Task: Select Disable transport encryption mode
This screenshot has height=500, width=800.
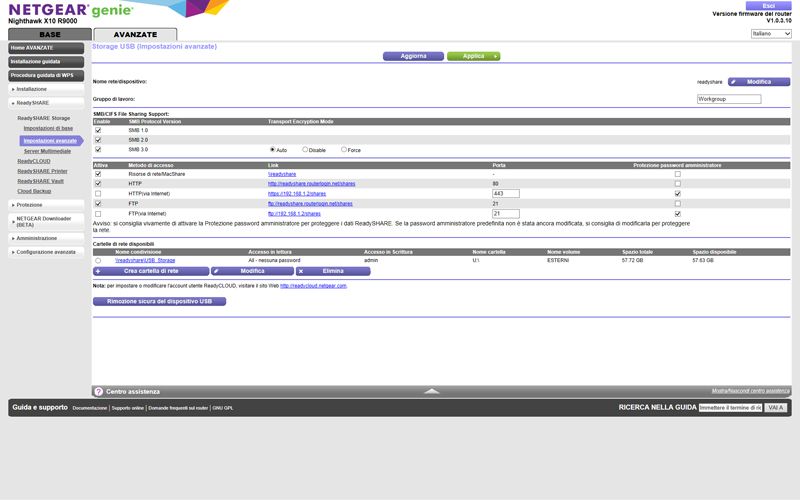Action: (x=305, y=150)
